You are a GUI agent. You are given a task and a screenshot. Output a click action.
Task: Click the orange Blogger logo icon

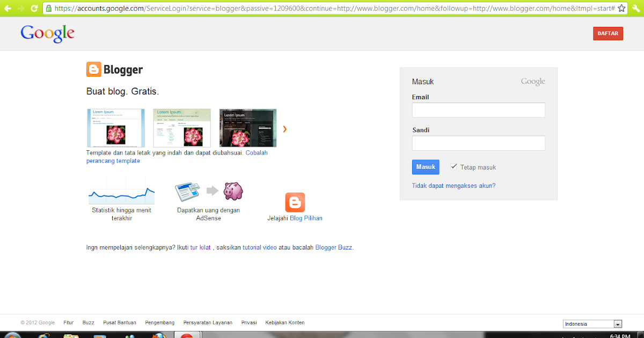point(93,70)
